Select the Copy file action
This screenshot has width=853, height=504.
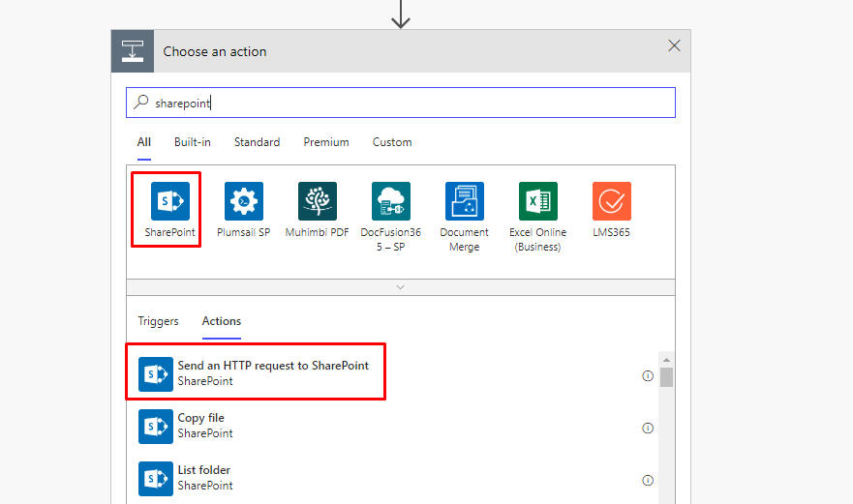(392, 427)
